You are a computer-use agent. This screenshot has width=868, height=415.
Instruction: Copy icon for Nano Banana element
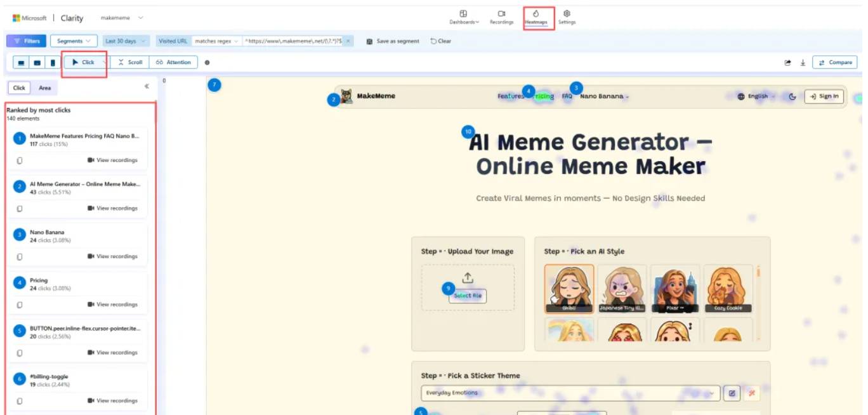(20, 257)
